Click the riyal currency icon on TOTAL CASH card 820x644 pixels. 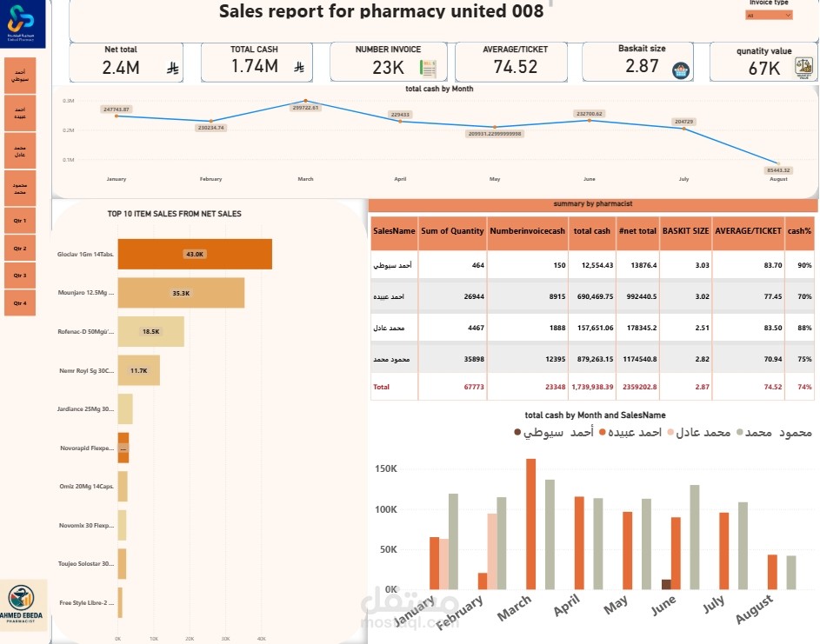299,67
